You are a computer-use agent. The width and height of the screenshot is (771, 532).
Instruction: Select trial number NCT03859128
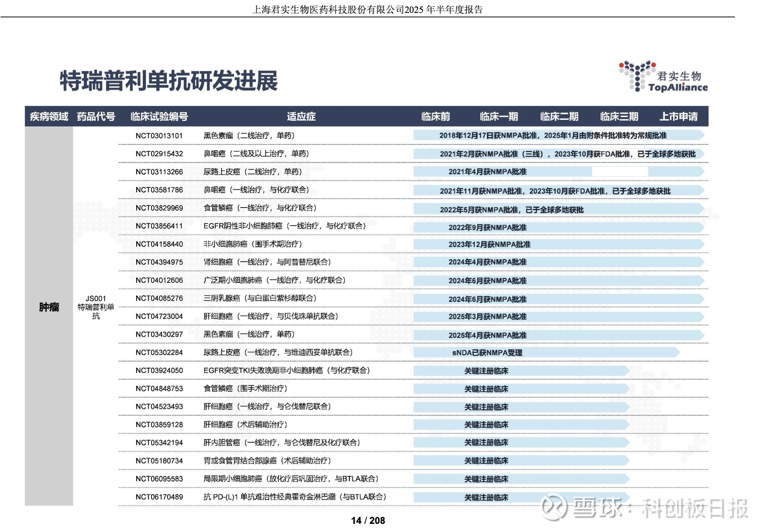(159, 425)
